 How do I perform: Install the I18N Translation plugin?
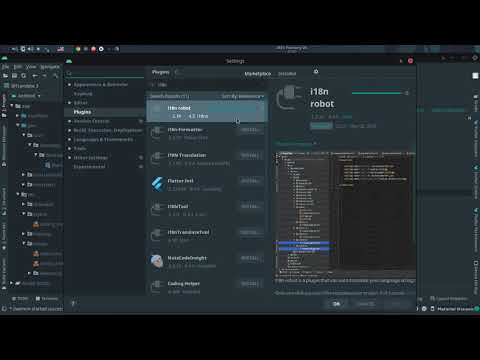tap(250, 155)
